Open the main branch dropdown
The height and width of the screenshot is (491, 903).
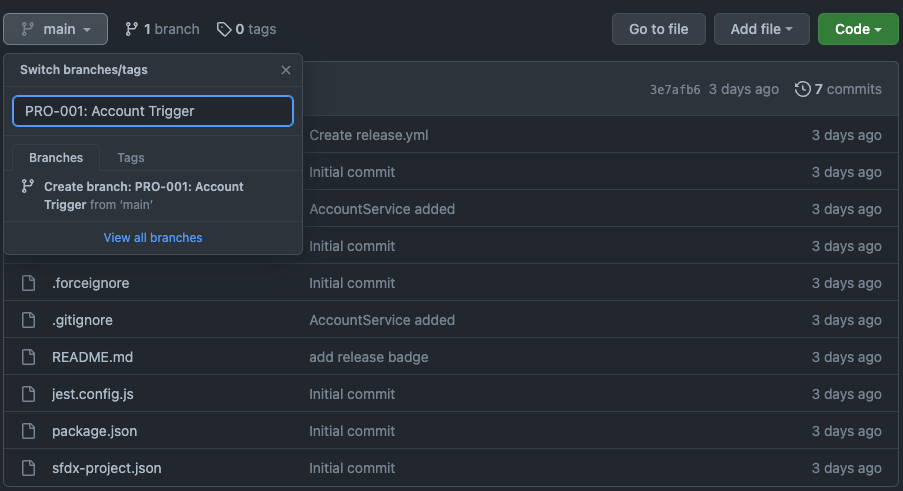point(55,29)
